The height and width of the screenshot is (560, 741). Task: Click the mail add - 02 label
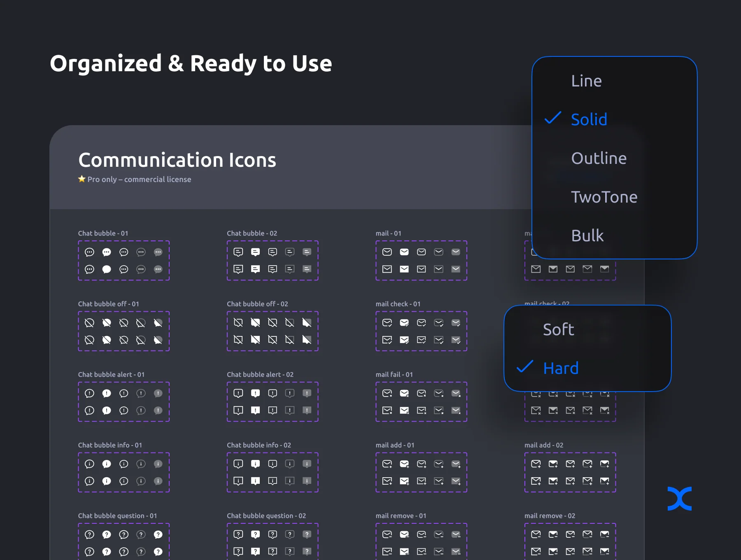tap(544, 445)
